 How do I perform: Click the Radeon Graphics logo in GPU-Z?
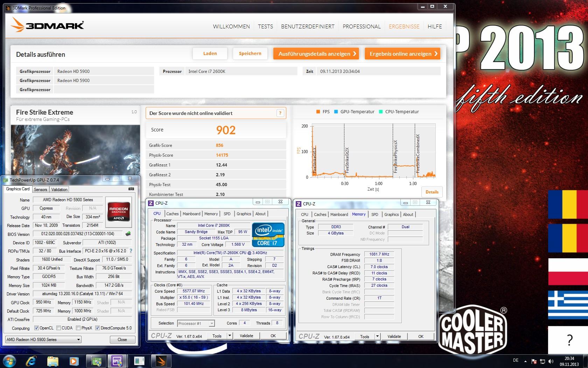coord(119,211)
